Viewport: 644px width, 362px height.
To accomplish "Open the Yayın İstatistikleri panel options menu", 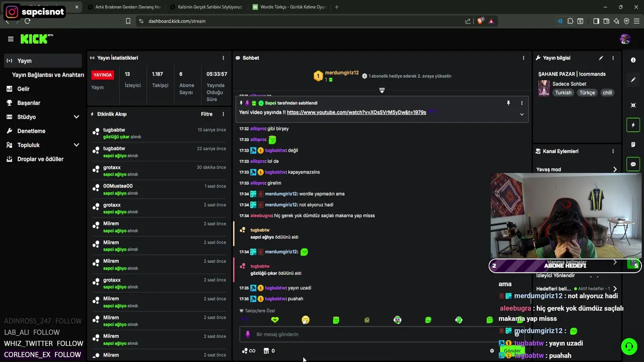I will coord(223,58).
